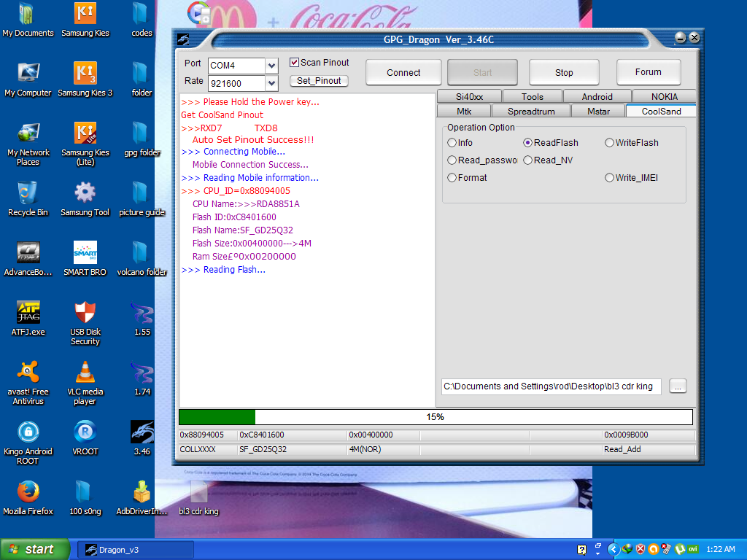Select the Format operation option
The height and width of the screenshot is (560, 747).
pyautogui.click(x=452, y=178)
